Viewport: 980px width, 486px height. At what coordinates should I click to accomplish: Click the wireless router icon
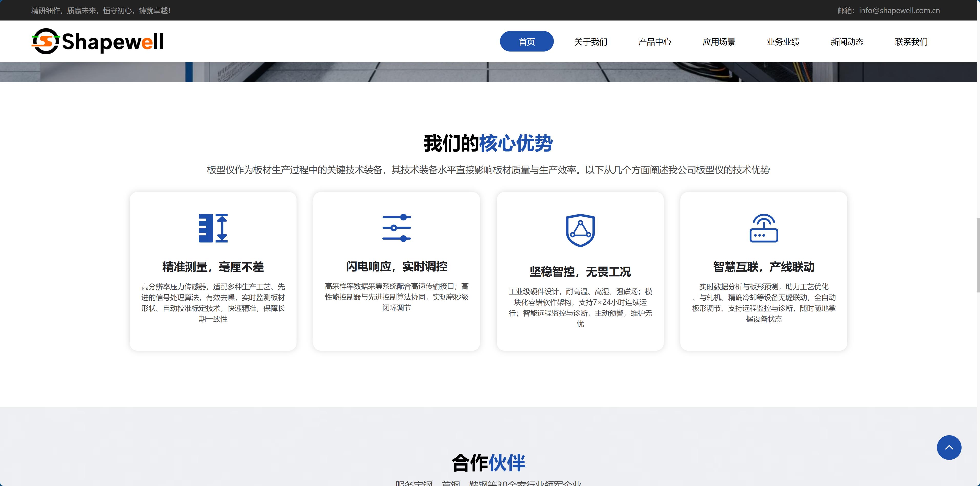pyautogui.click(x=763, y=228)
